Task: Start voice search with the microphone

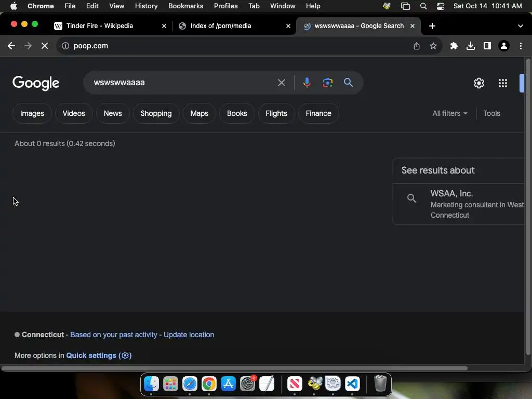Action: tap(307, 83)
